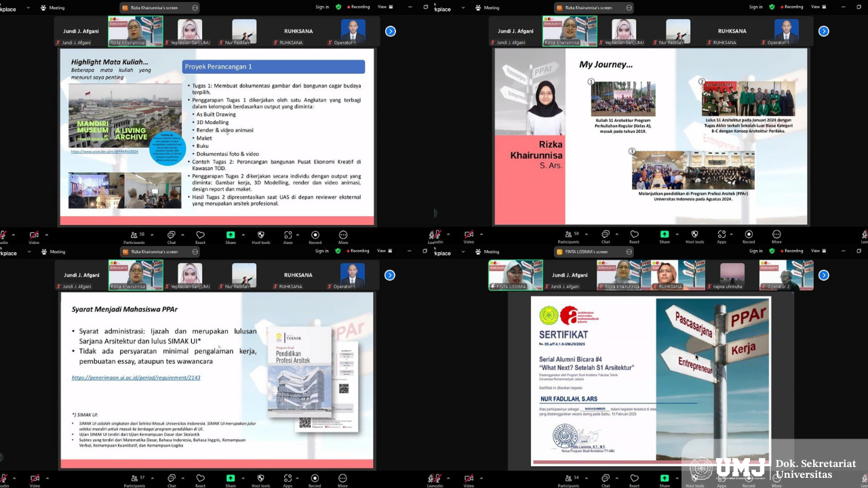
Task: Select najwa ulinnuha participant thumbnail
Action: coord(732,275)
